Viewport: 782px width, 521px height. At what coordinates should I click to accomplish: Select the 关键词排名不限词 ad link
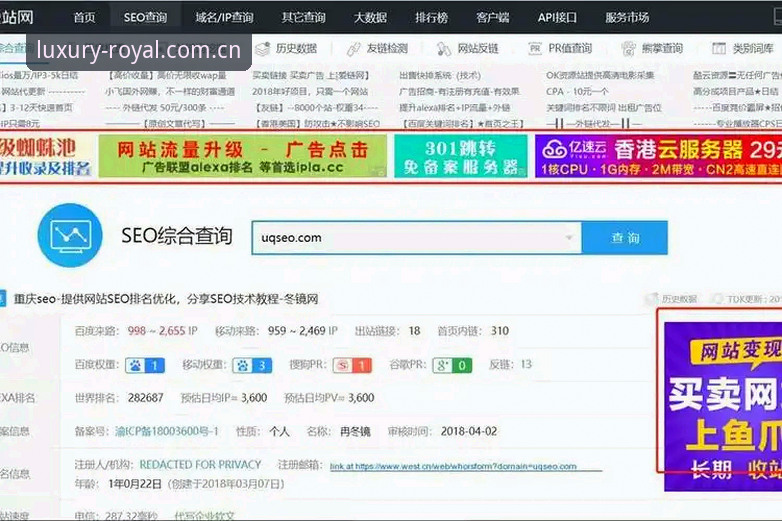tap(603, 108)
